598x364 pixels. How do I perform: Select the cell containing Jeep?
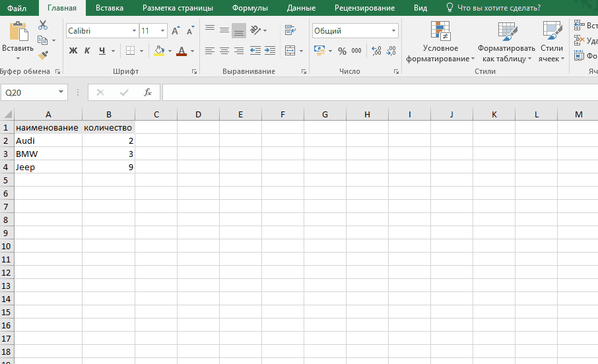(x=48, y=167)
